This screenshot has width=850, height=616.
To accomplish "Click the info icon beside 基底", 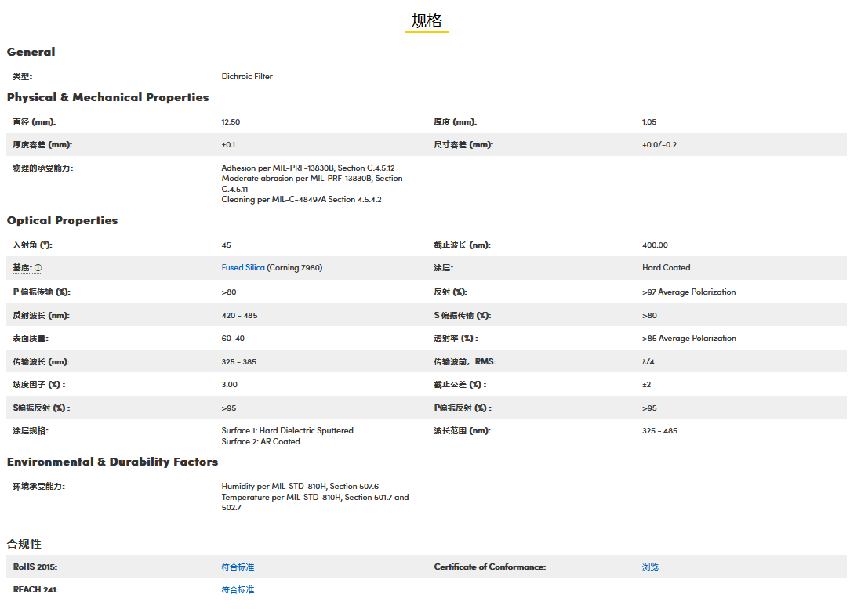I will 38,268.
